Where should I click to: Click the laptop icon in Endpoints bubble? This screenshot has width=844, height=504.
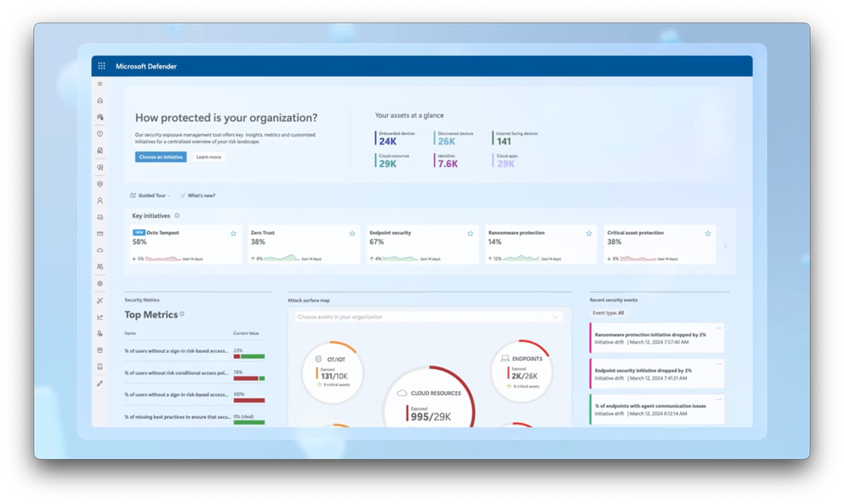click(x=505, y=358)
